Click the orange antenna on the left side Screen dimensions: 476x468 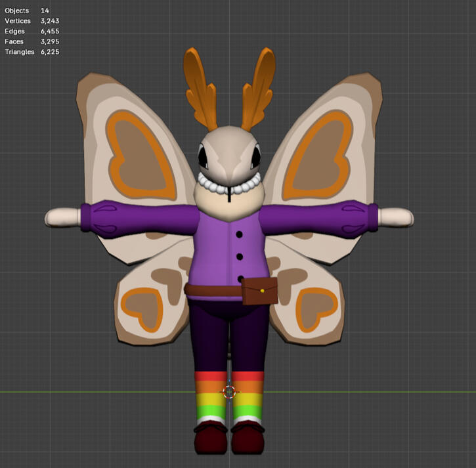point(200,89)
